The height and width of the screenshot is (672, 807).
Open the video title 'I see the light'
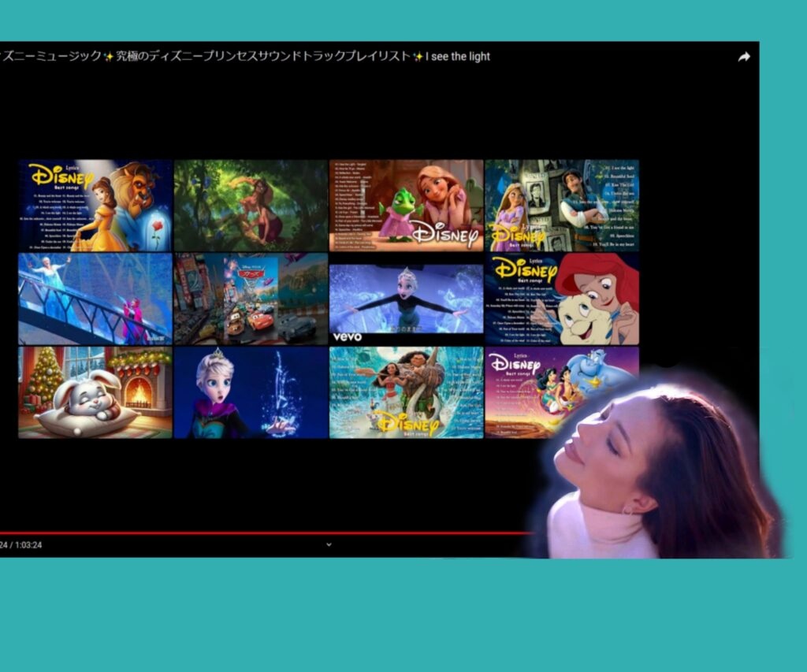[x=458, y=57]
